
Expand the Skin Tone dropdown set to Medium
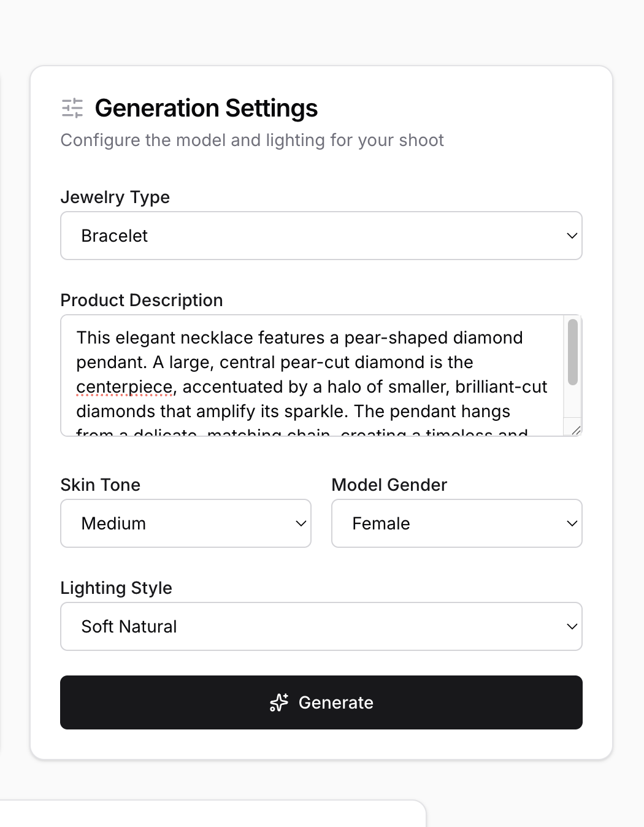(185, 523)
